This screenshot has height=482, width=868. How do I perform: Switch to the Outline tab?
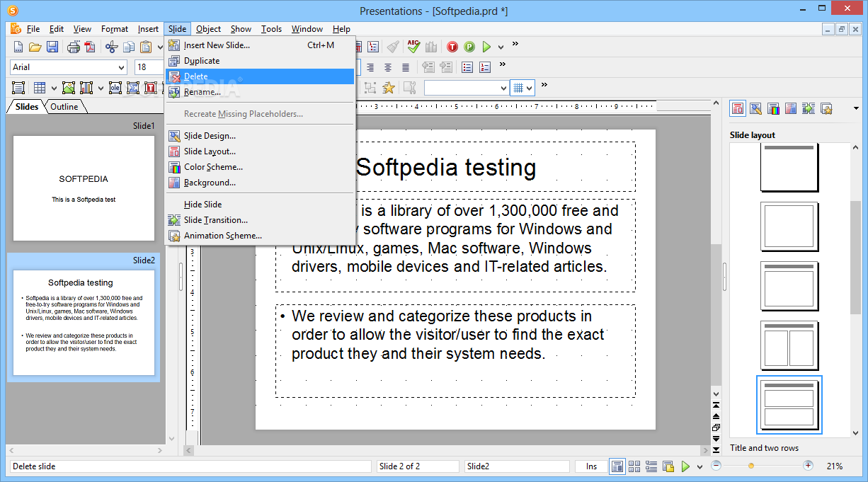(64, 107)
